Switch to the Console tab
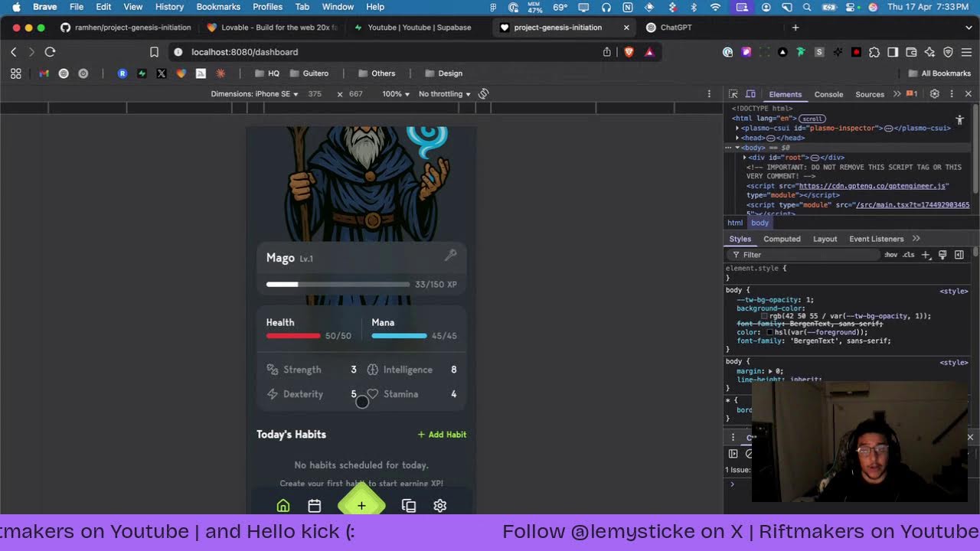Image resolution: width=980 pixels, height=551 pixels. point(828,94)
